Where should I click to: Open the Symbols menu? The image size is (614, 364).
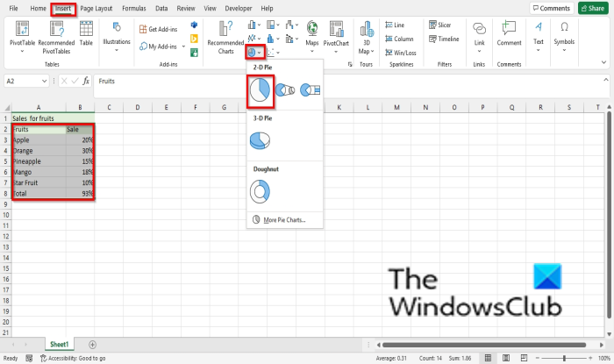(x=564, y=37)
